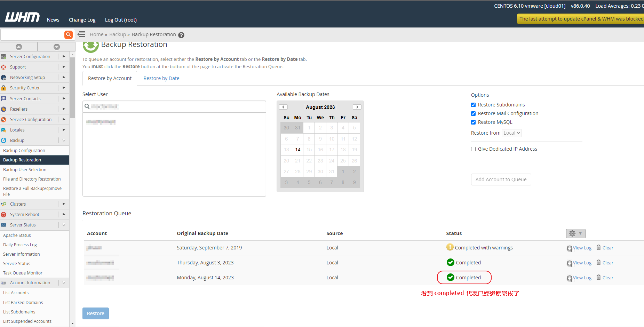Toggle the Restore Mail Configuration checkbox
This screenshot has width=644, height=327.
click(x=473, y=114)
